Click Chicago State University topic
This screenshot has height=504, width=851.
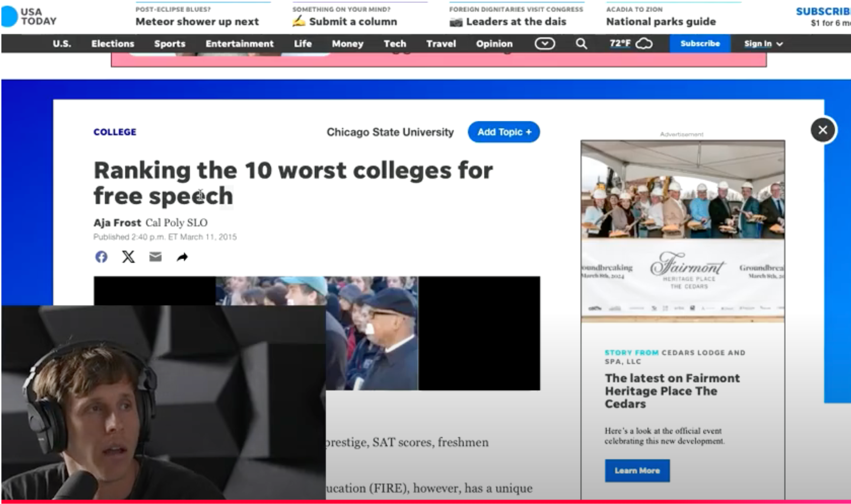coord(390,132)
